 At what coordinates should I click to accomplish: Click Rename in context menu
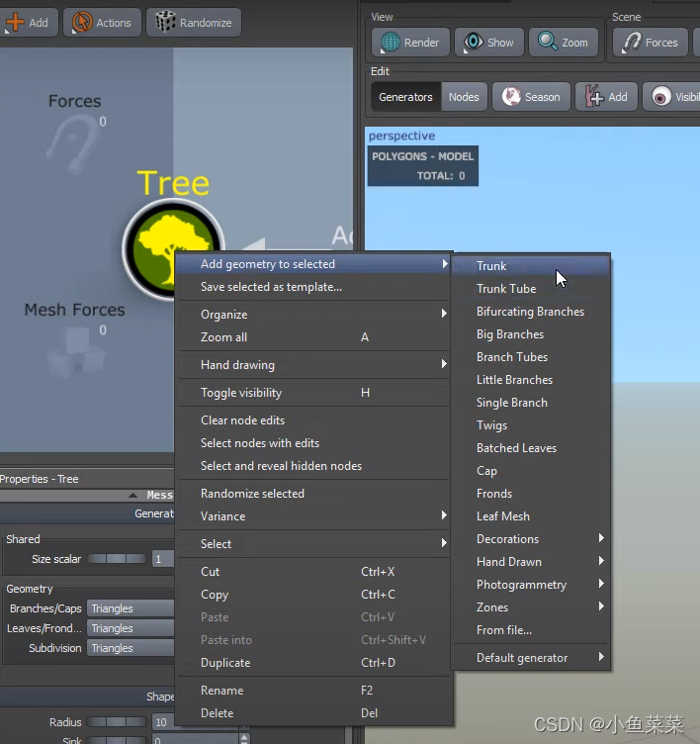click(x=313, y=690)
